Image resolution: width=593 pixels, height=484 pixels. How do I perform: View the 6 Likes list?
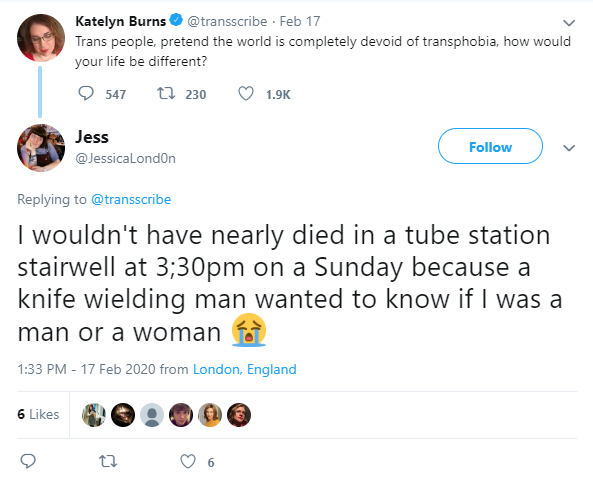tap(38, 414)
